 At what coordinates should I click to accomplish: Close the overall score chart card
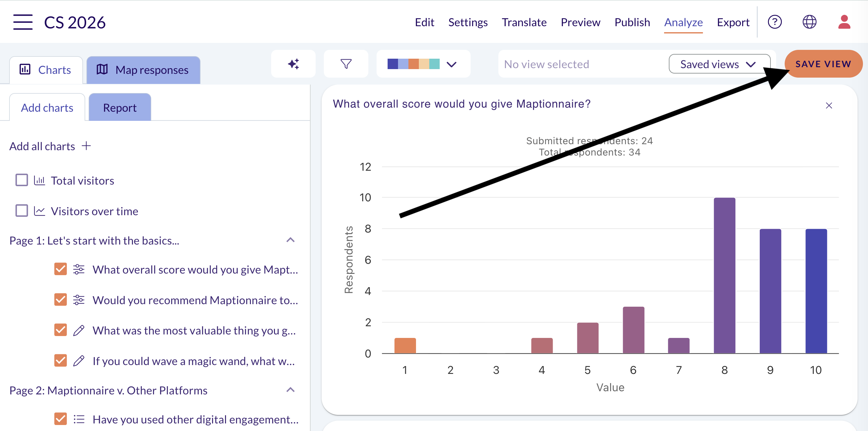point(829,106)
